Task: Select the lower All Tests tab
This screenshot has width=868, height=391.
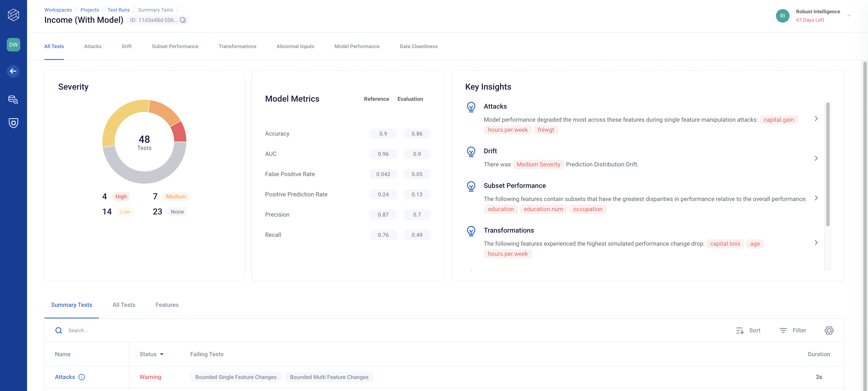Action: pyautogui.click(x=124, y=305)
